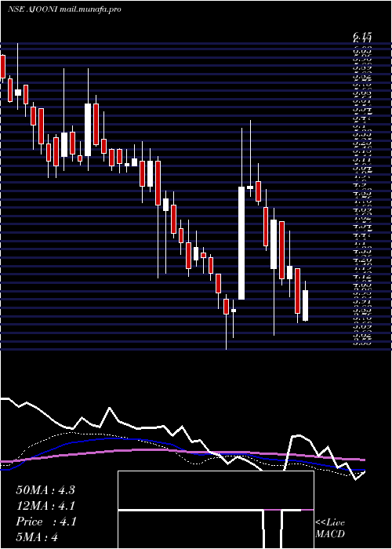
Task: Click the 12MA : 4.1 label
Action: tap(45, 506)
